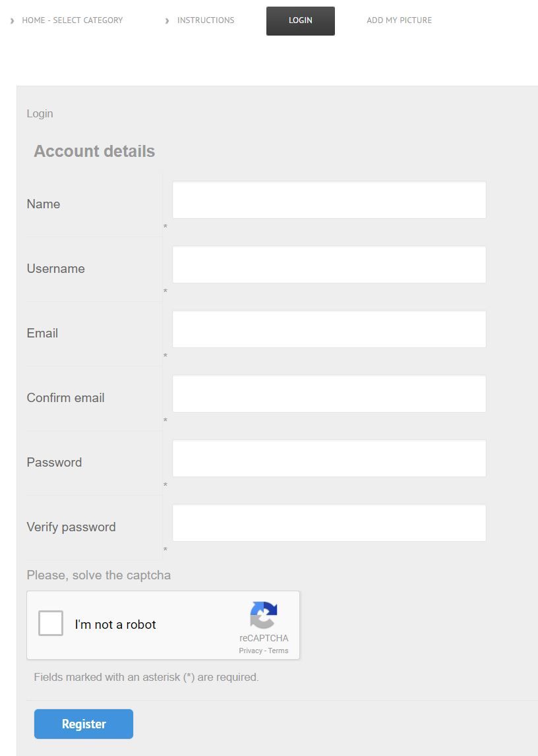Open the reCAPTCHA Privacy link
Screen dimensions: 538x756
click(x=250, y=651)
